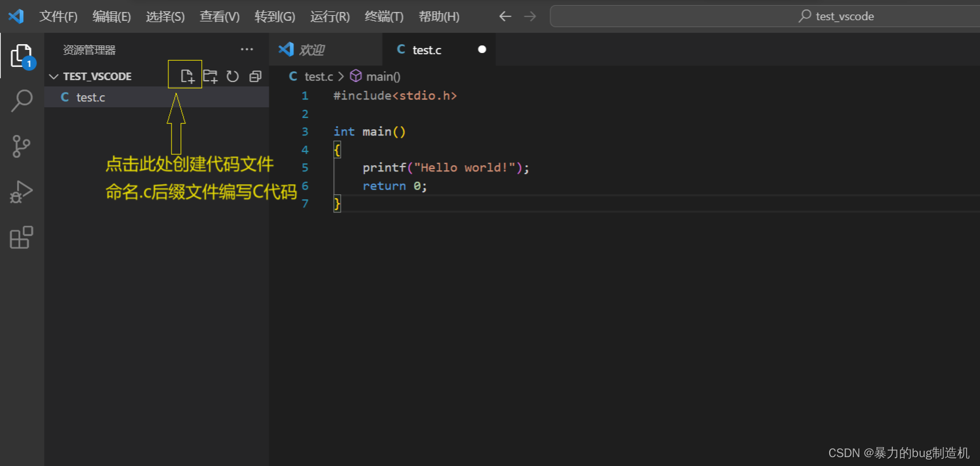Open the 查看(V) menu
The height and width of the screenshot is (466, 980).
(x=220, y=16)
